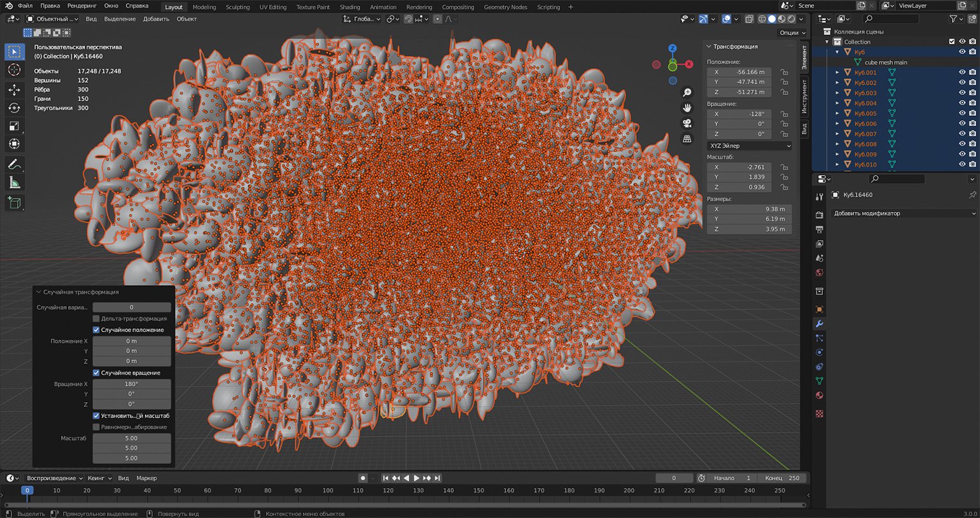
Task: Hide Куб.001 with its eye icon
Action: pos(962,73)
